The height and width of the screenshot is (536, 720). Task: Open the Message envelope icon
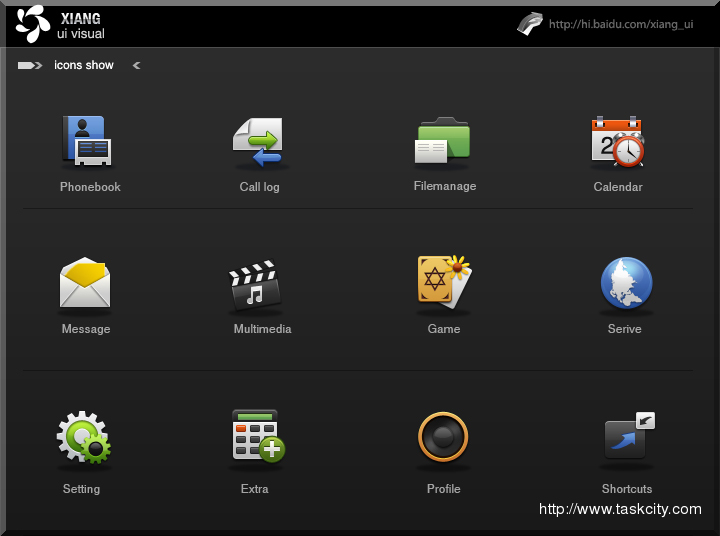[85, 283]
